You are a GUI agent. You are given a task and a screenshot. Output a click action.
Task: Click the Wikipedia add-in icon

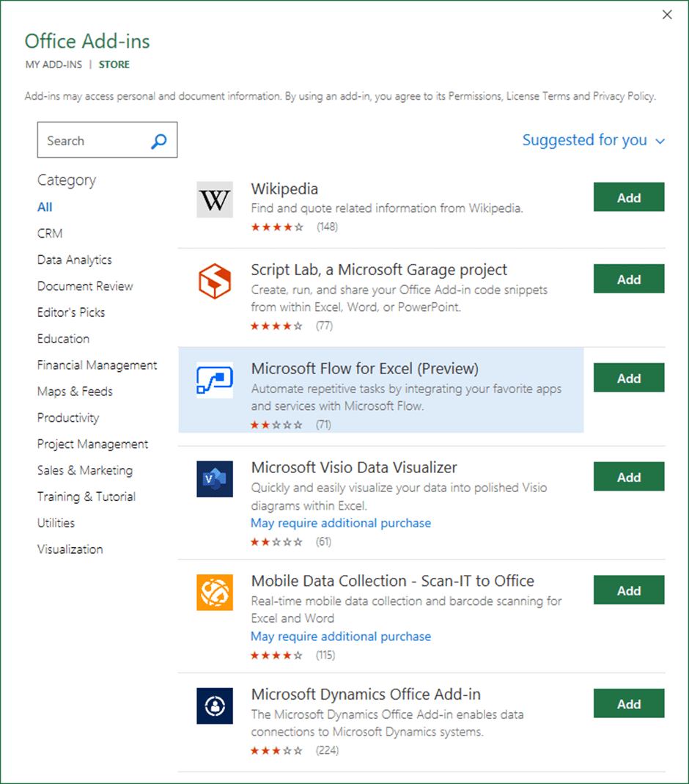coord(214,197)
